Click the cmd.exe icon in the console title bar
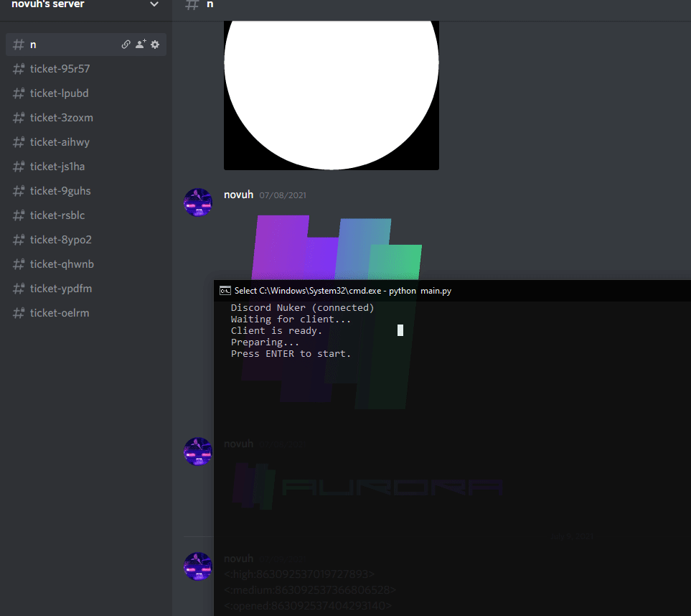The width and height of the screenshot is (691, 616). 223,291
